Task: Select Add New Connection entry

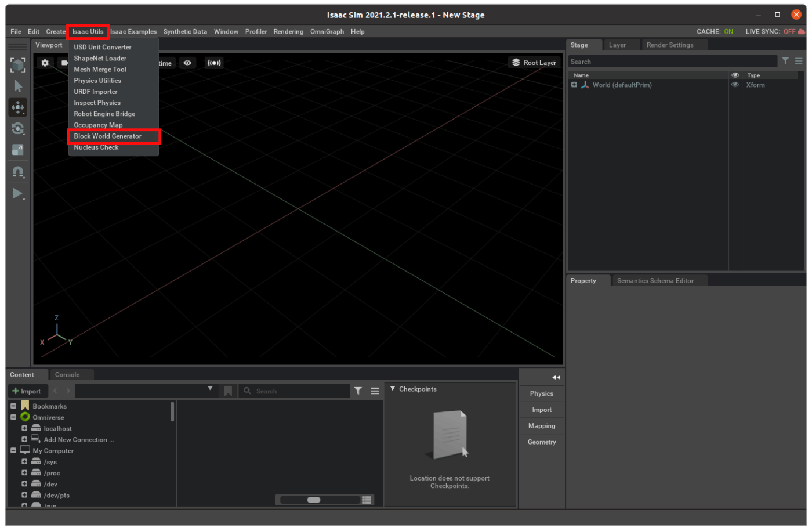Action: [79, 440]
